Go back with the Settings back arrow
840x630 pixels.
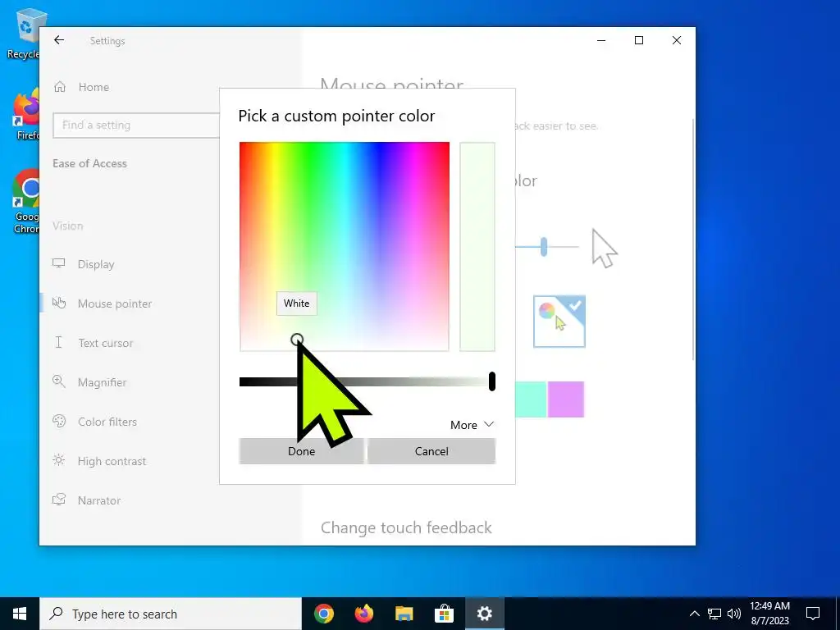click(x=59, y=40)
